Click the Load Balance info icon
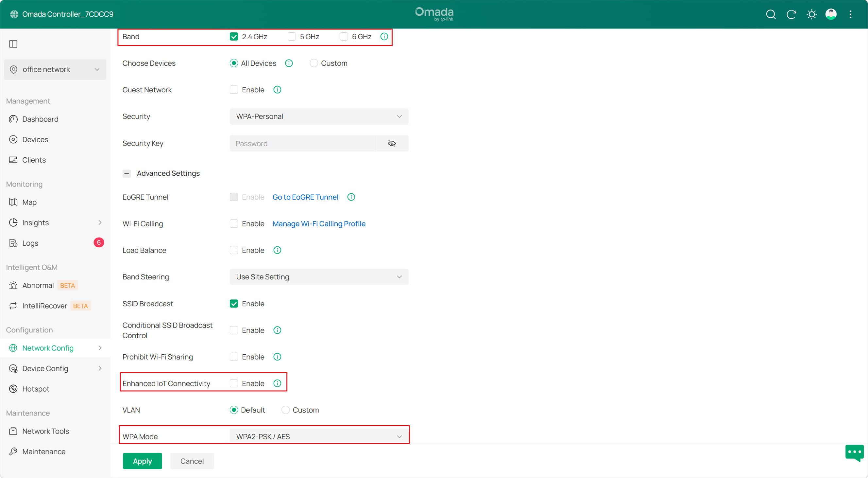Screen dimensions: 868x478 (x=277, y=250)
